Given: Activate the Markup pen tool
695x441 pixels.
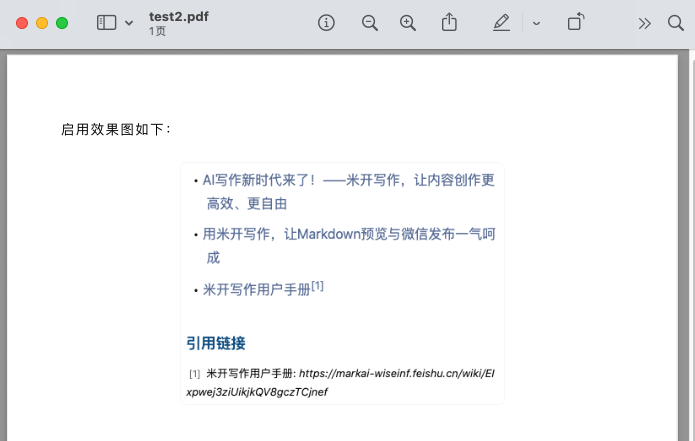Looking at the screenshot, I should tap(501, 23).
